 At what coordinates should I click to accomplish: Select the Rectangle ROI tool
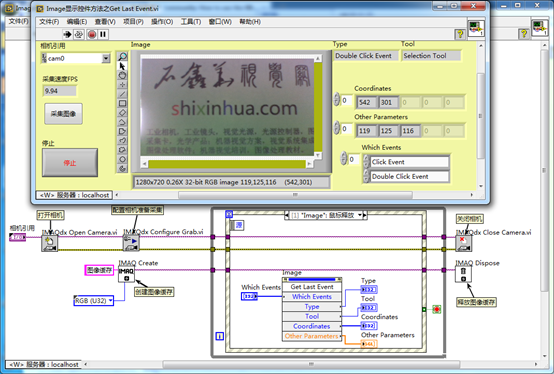pyautogui.click(x=122, y=103)
